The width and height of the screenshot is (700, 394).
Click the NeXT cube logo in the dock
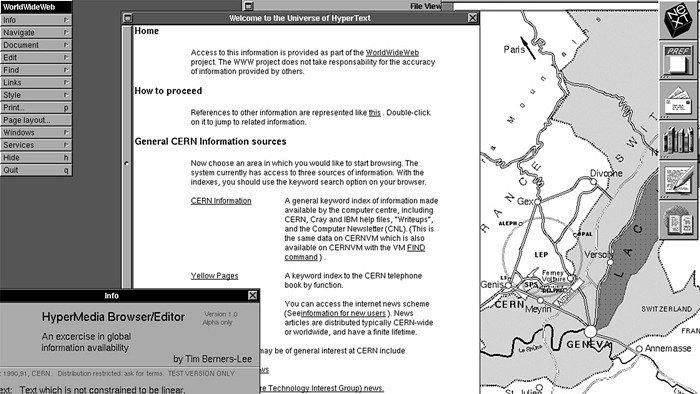(x=679, y=19)
